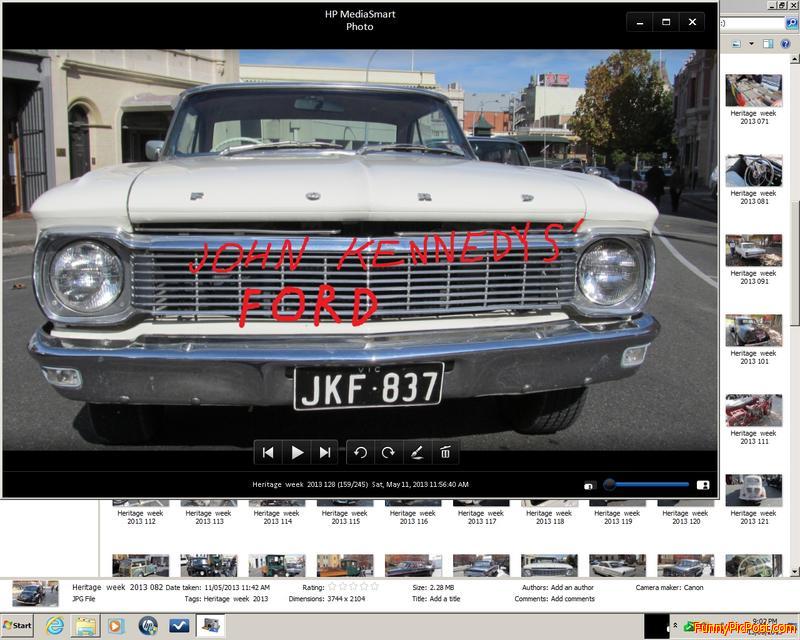Click the file label Heritage week 2013 112
Viewport: 800px width, 640px height.
pyautogui.click(x=141, y=517)
